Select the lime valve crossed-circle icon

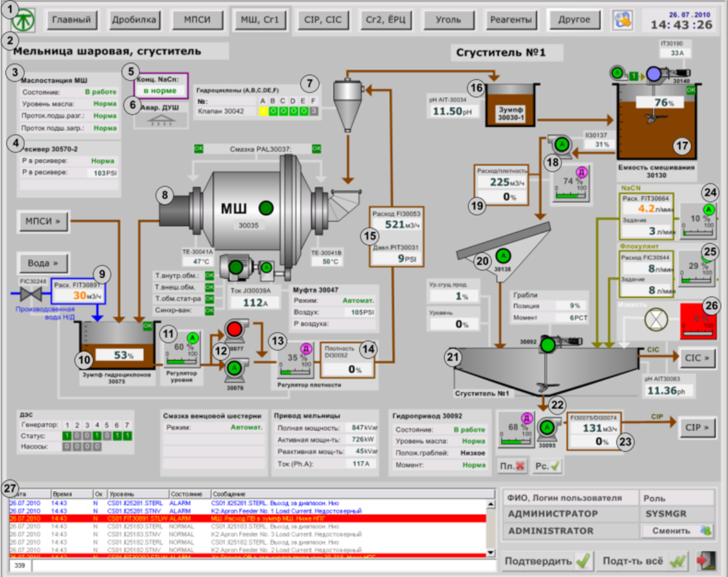[656, 320]
